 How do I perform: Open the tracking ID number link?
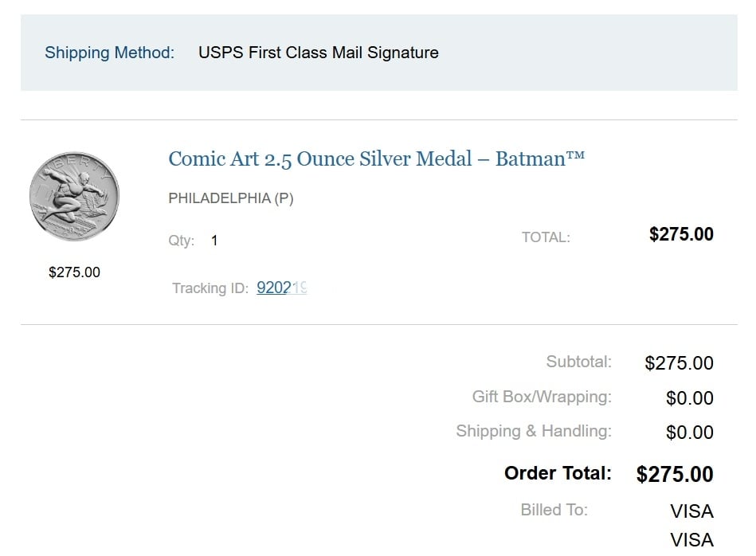tap(281, 288)
